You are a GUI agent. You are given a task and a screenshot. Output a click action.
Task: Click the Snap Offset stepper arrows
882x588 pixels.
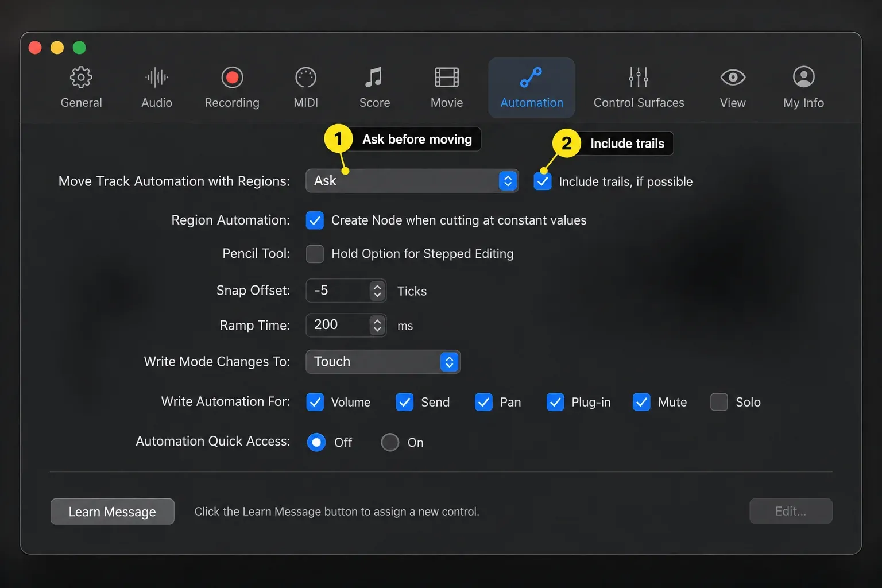coord(377,291)
